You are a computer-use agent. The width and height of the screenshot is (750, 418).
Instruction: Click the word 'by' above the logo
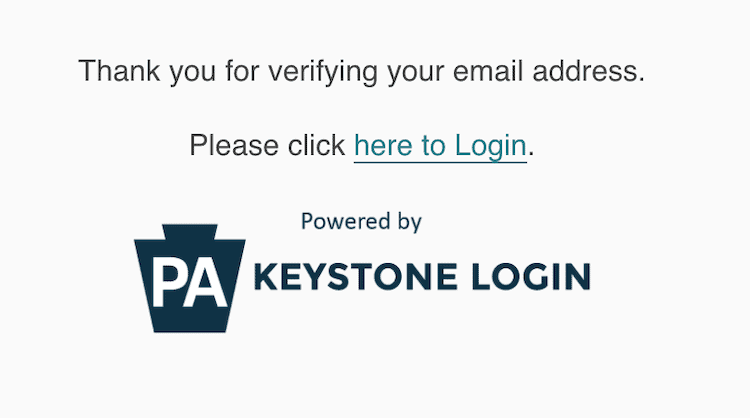(409, 222)
